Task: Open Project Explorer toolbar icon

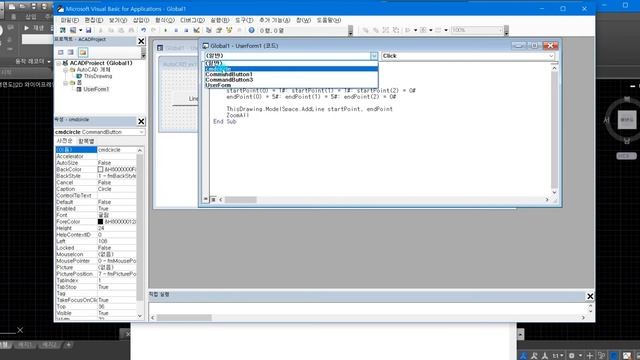Action: (x=209, y=30)
